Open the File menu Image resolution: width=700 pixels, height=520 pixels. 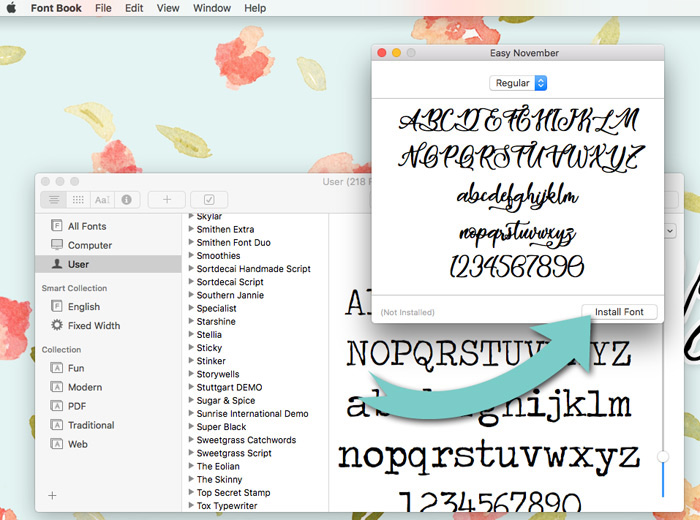(103, 8)
